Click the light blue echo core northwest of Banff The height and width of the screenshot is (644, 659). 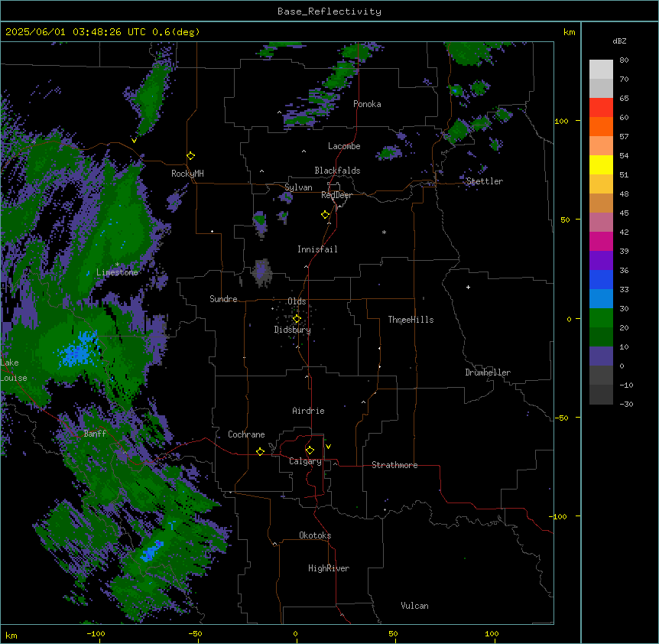pos(80,350)
